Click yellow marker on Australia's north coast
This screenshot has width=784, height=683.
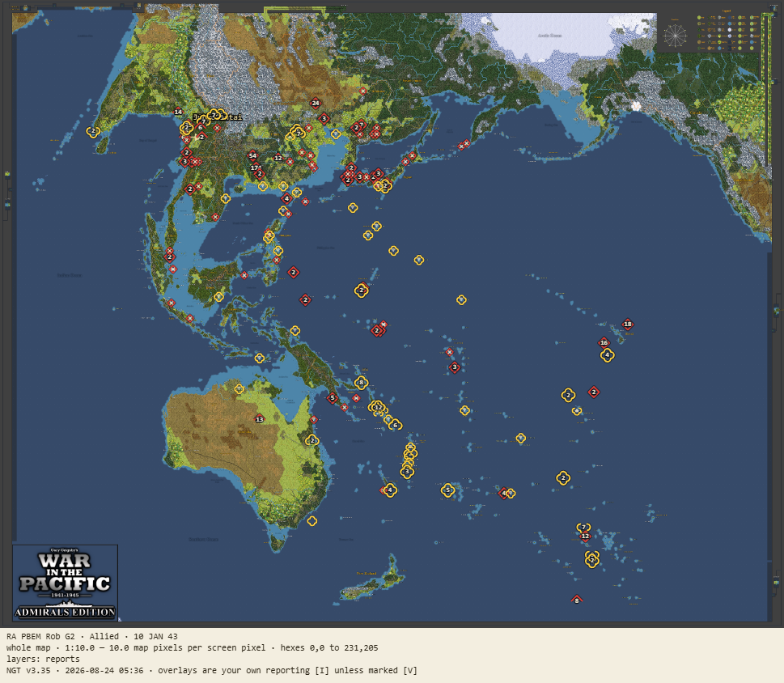pyautogui.click(x=239, y=389)
